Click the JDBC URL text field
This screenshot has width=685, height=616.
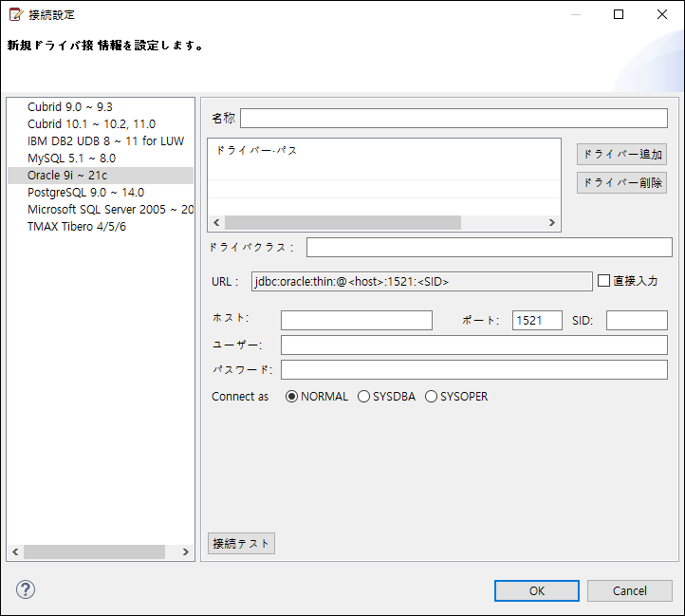coord(421,282)
